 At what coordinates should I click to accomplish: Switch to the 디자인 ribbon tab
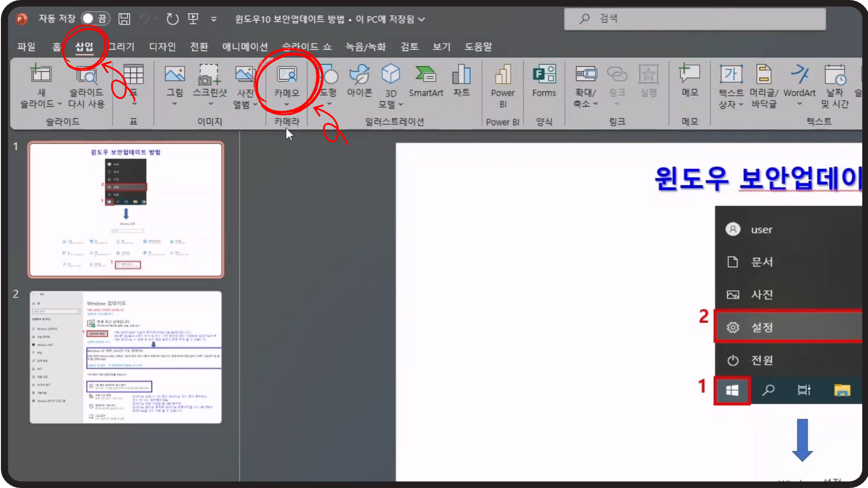pyautogui.click(x=162, y=47)
